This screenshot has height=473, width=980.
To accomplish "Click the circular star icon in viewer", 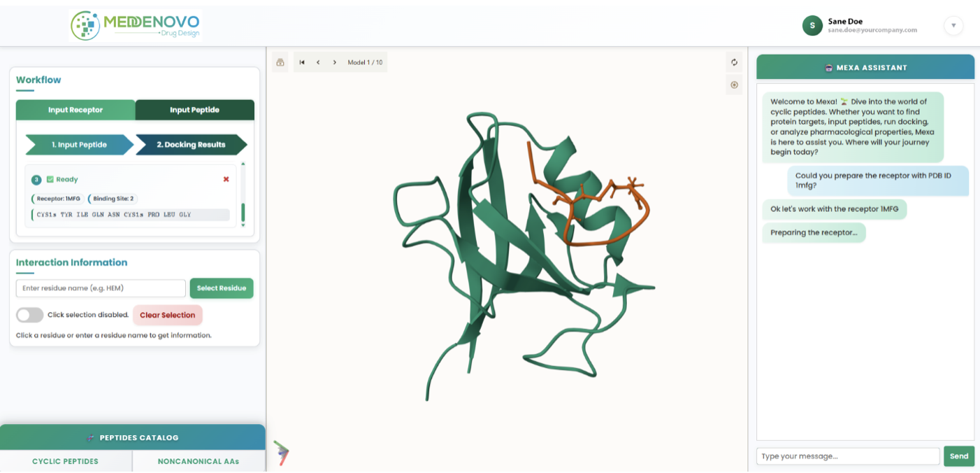I will click(734, 85).
